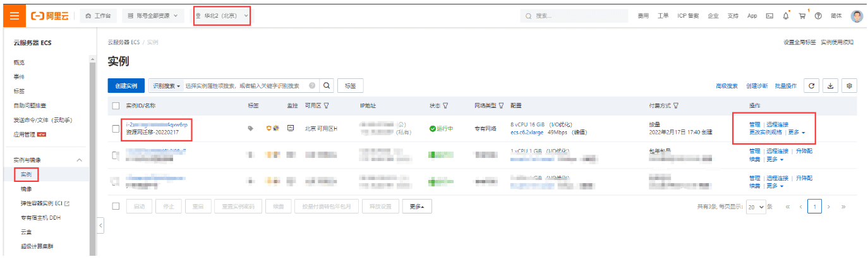Open the user avatar account menu
The height and width of the screenshot is (264, 868).
(x=857, y=16)
